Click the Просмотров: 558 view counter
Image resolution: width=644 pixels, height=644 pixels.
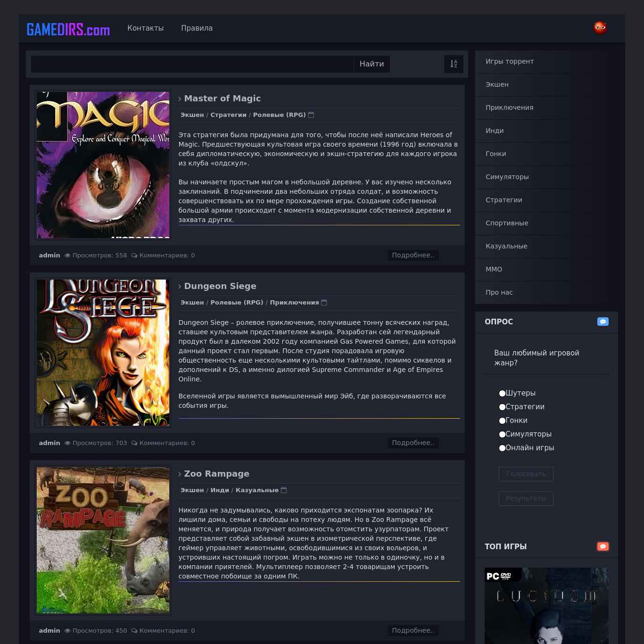point(96,255)
